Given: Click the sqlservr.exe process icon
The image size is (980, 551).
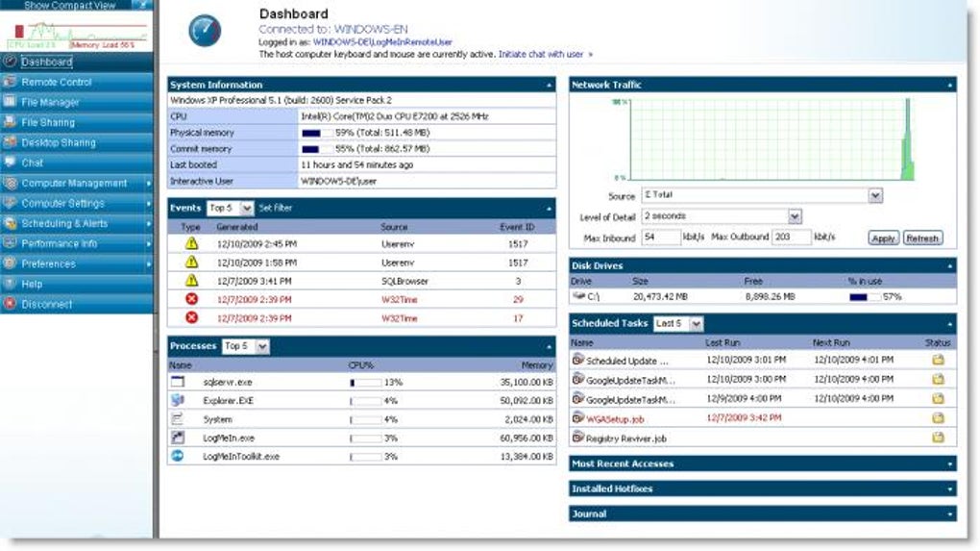Looking at the screenshot, I should (178, 382).
